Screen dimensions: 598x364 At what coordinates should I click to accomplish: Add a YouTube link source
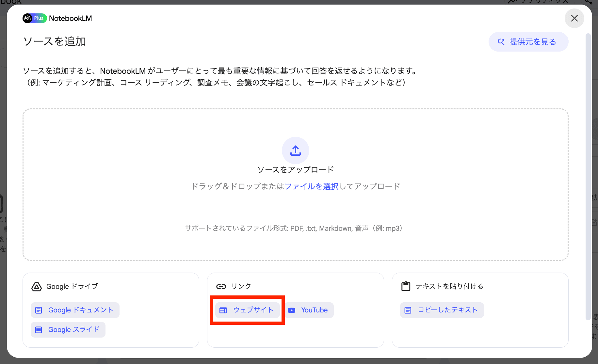(x=309, y=310)
